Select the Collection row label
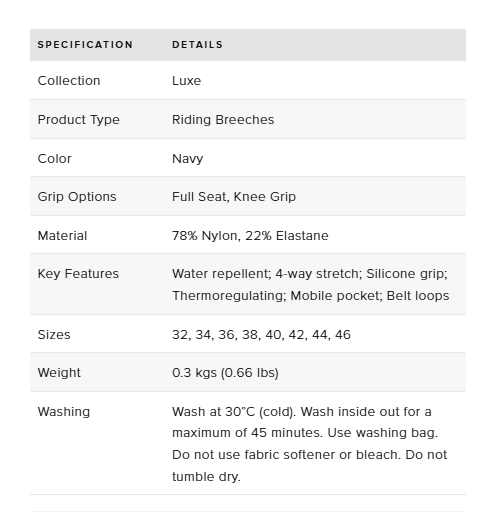The image size is (497, 512). pos(69,81)
